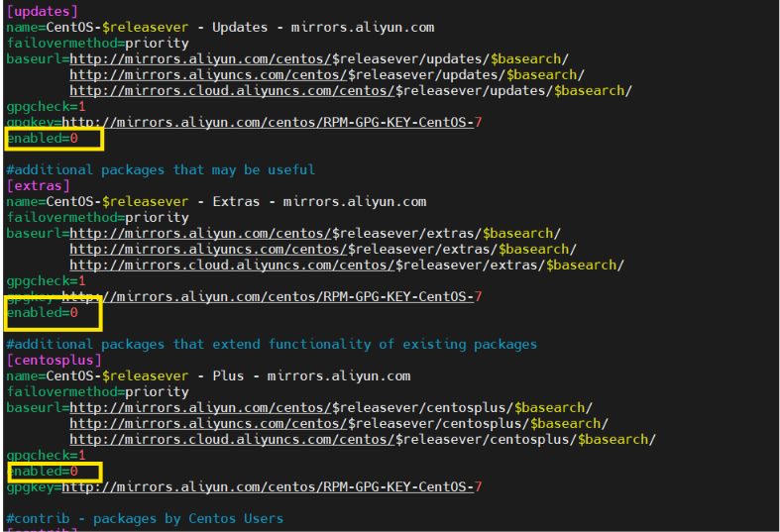Click the comment about extending functionality of existing packages

click(272, 345)
